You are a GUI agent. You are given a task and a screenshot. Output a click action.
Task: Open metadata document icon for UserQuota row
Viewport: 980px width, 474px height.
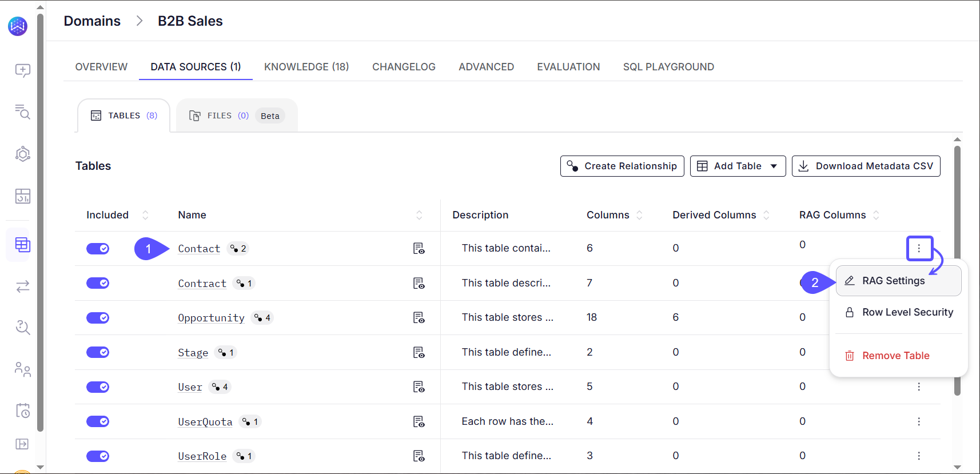click(419, 421)
